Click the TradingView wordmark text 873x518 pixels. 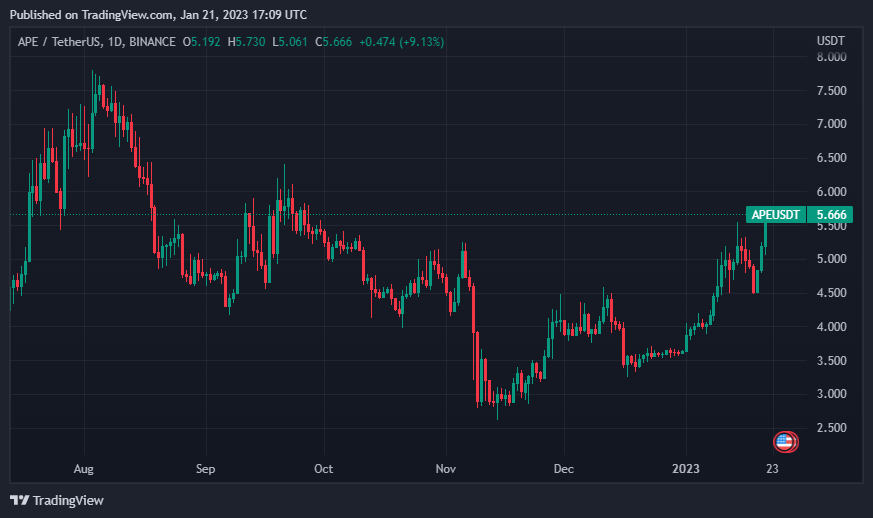click(68, 501)
